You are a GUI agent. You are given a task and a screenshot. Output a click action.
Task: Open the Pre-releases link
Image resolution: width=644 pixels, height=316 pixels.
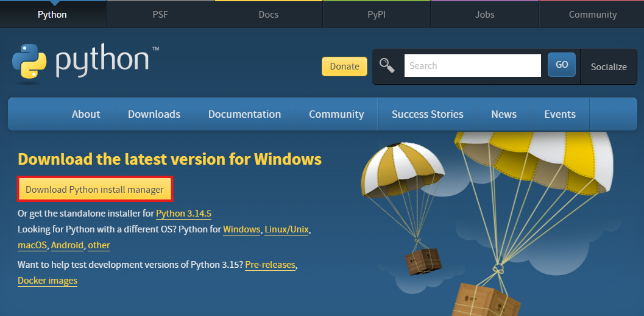(x=271, y=265)
